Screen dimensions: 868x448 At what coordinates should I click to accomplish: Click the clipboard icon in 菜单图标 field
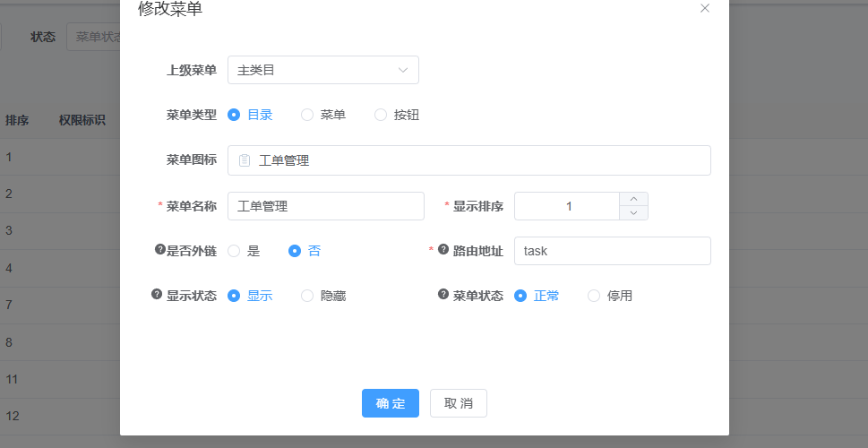coord(245,160)
